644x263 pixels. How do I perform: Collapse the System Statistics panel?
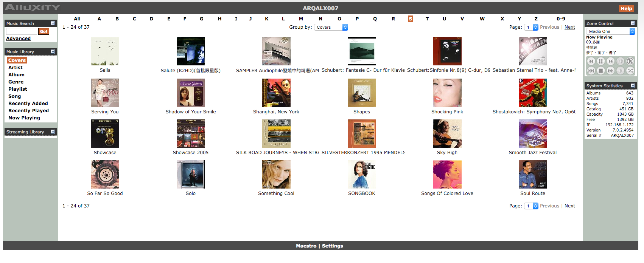coord(632,86)
